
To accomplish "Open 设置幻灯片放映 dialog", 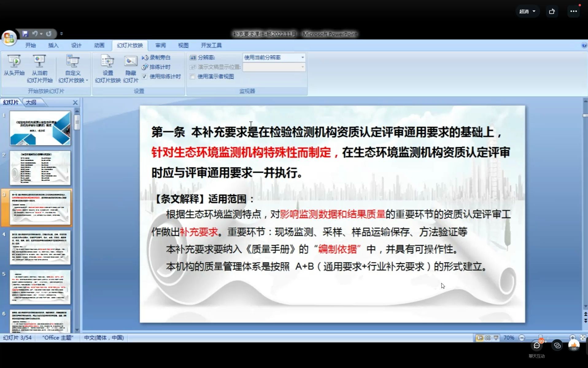I will point(108,69).
